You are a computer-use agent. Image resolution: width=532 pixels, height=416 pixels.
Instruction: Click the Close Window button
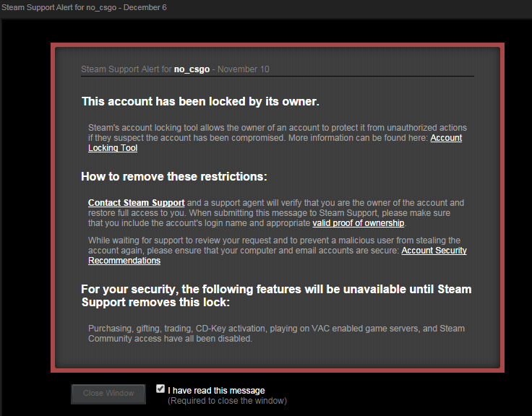pos(108,394)
